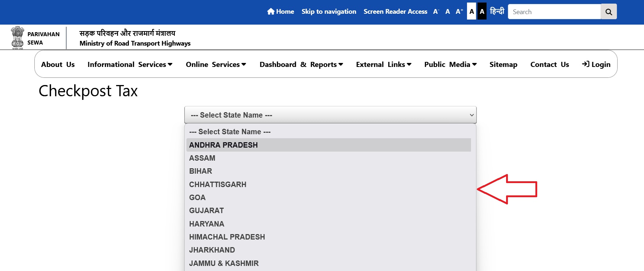The height and width of the screenshot is (271, 644).
Task: Click the search magnifier button
Action: [609, 12]
